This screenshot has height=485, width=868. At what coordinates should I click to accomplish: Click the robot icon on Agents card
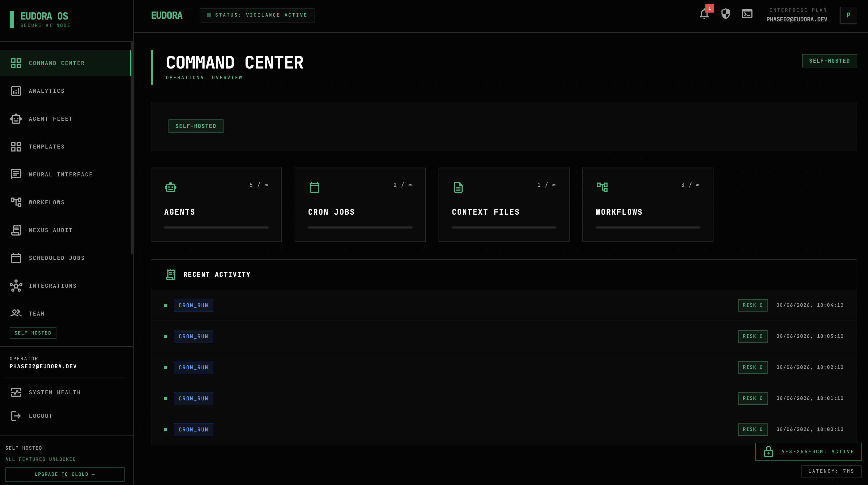point(171,187)
